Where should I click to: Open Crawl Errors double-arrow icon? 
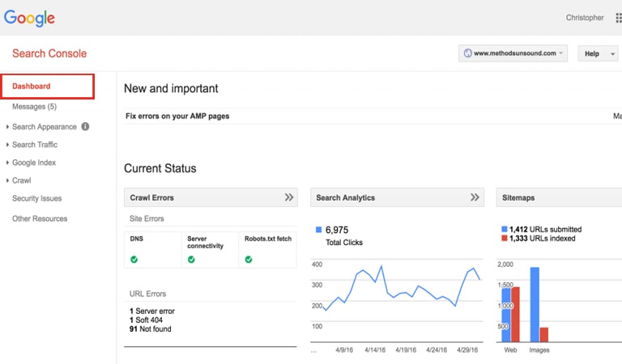click(289, 197)
